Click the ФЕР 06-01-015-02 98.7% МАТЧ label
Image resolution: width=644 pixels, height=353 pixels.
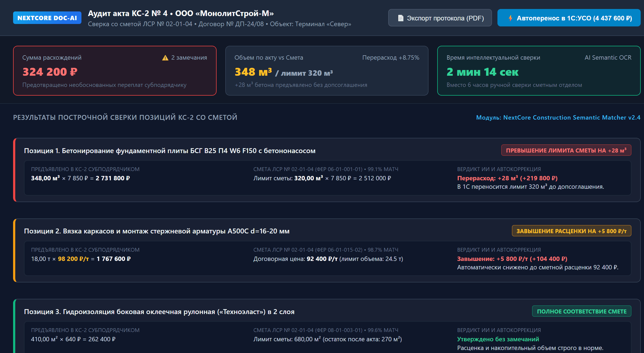click(x=326, y=250)
